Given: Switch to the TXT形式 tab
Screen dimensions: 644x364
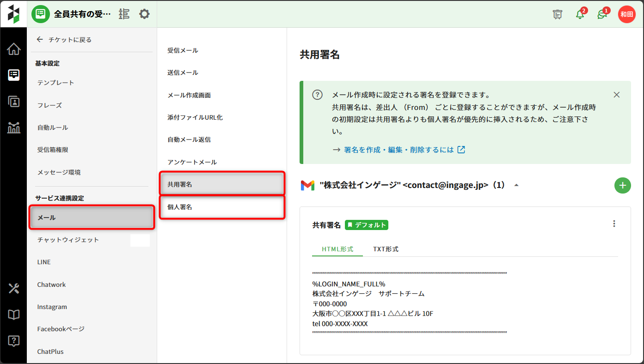Looking at the screenshot, I should tap(386, 249).
